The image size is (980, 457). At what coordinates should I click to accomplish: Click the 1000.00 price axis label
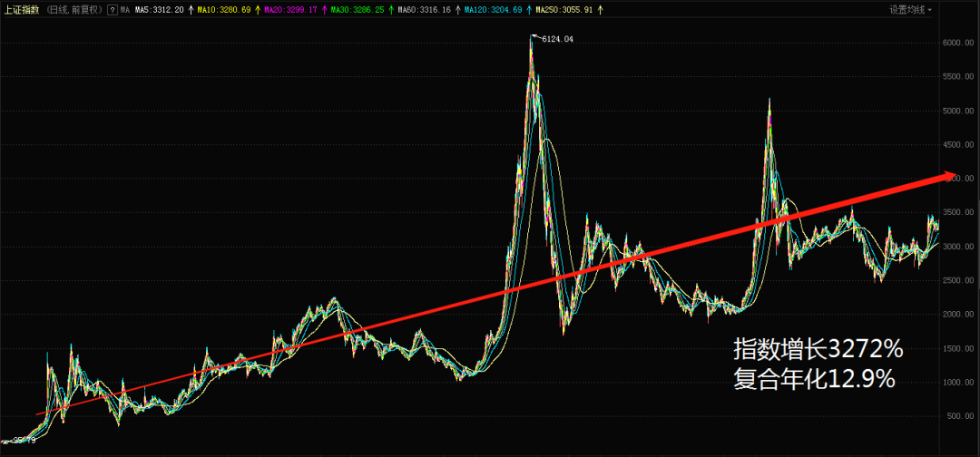coord(960,382)
